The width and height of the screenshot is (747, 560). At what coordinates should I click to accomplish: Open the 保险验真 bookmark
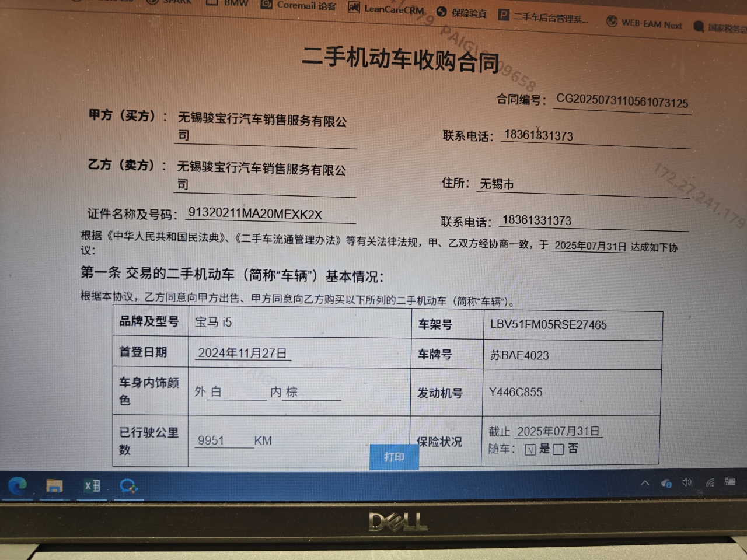(462, 13)
